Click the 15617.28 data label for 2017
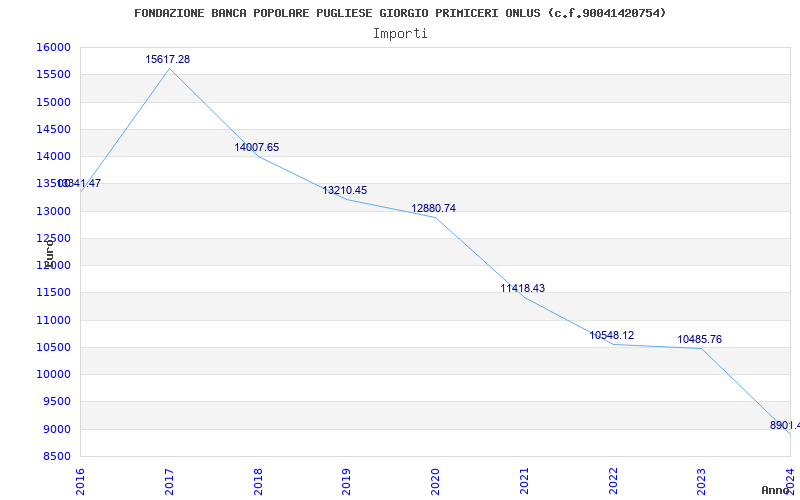Image resolution: width=800 pixels, height=500 pixels. (167, 59)
